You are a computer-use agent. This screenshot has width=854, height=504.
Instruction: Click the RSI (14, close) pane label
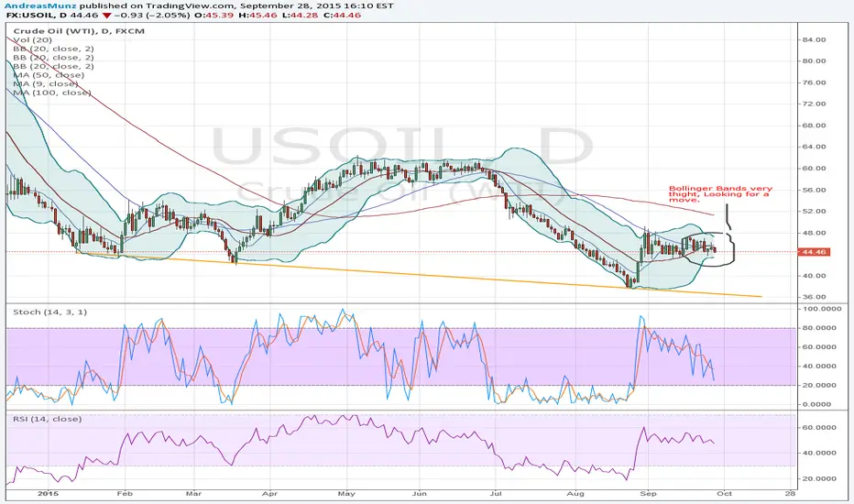(x=48, y=419)
